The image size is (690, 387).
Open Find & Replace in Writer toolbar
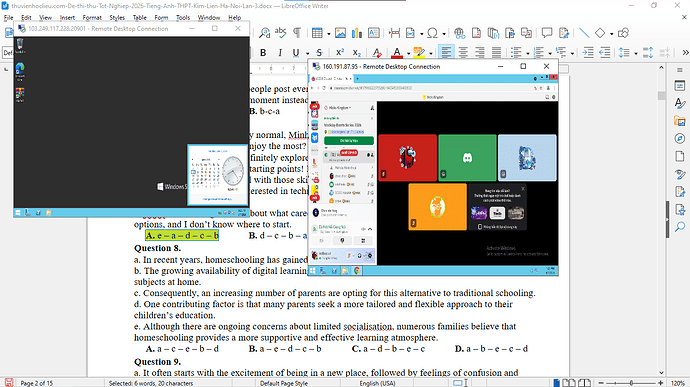[x=264, y=33]
